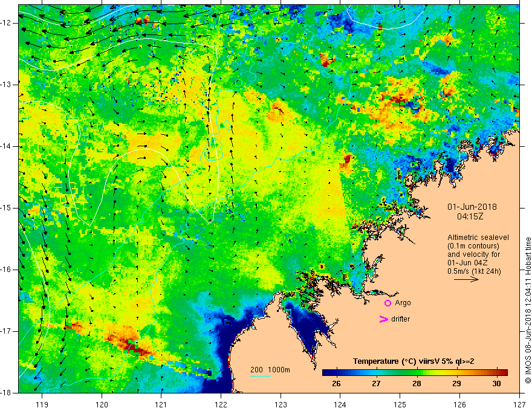Image resolution: width=532 pixels, height=411 pixels.
Task: Click the longitude axis label '122'
Action: [221, 404]
